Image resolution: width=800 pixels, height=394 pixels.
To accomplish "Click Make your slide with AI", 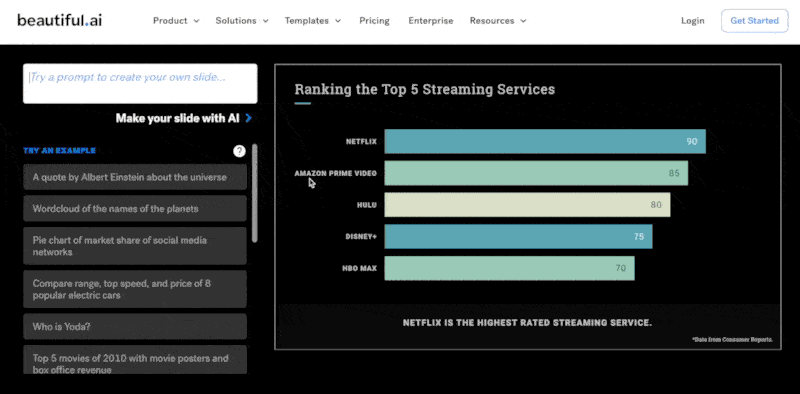I will [178, 118].
